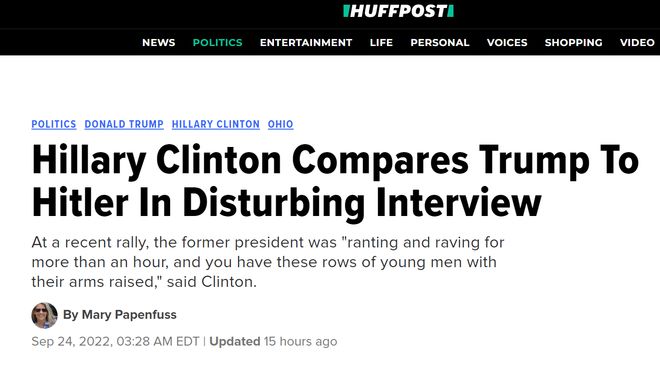Image resolution: width=660 pixels, height=370 pixels.
Task: Click the article subheadline summary
Action: [268, 262]
